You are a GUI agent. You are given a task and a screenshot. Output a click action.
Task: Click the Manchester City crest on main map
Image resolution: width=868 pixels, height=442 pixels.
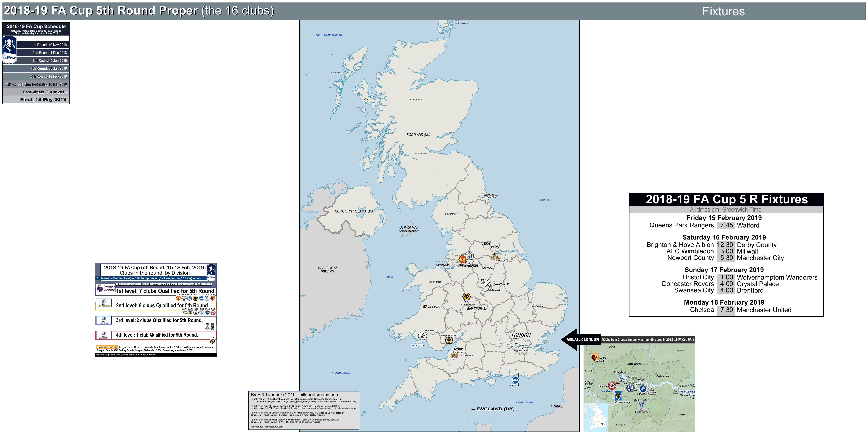tap(469, 256)
